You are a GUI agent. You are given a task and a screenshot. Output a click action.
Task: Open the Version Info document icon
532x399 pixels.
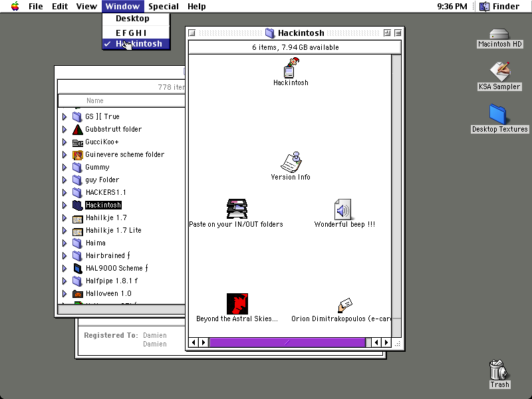[x=291, y=162]
